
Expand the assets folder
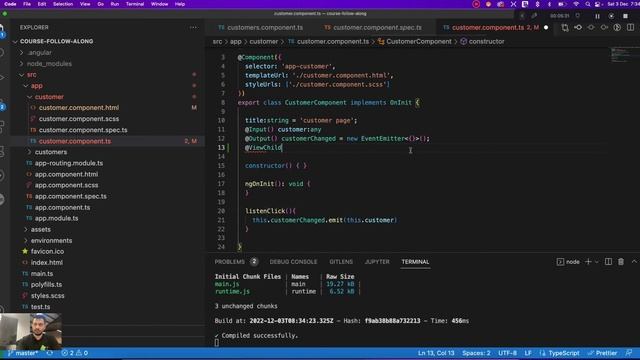pyautogui.click(x=40, y=229)
